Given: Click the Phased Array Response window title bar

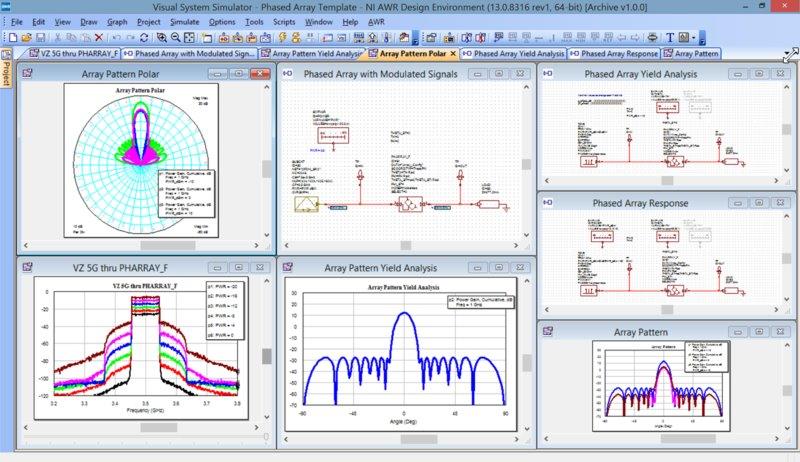Looking at the screenshot, I should [x=640, y=203].
